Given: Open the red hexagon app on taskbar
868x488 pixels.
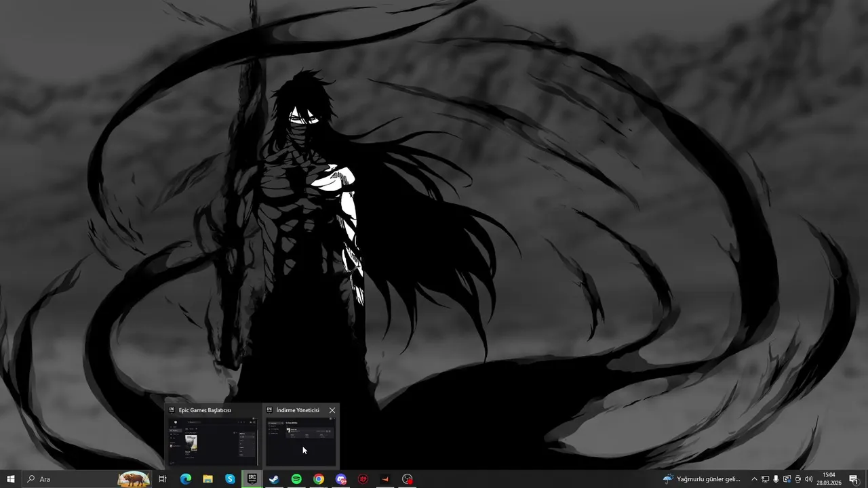Looking at the screenshot, I should coord(363,479).
